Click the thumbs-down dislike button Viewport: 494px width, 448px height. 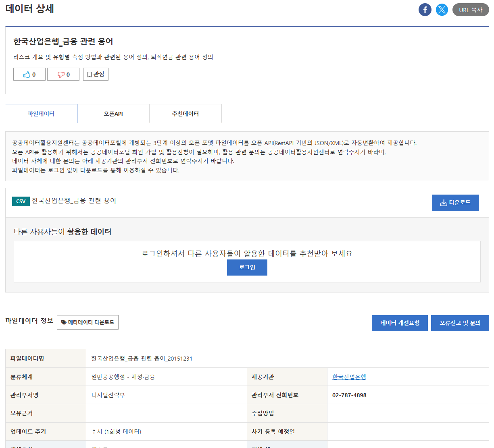(x=63, y=74)
